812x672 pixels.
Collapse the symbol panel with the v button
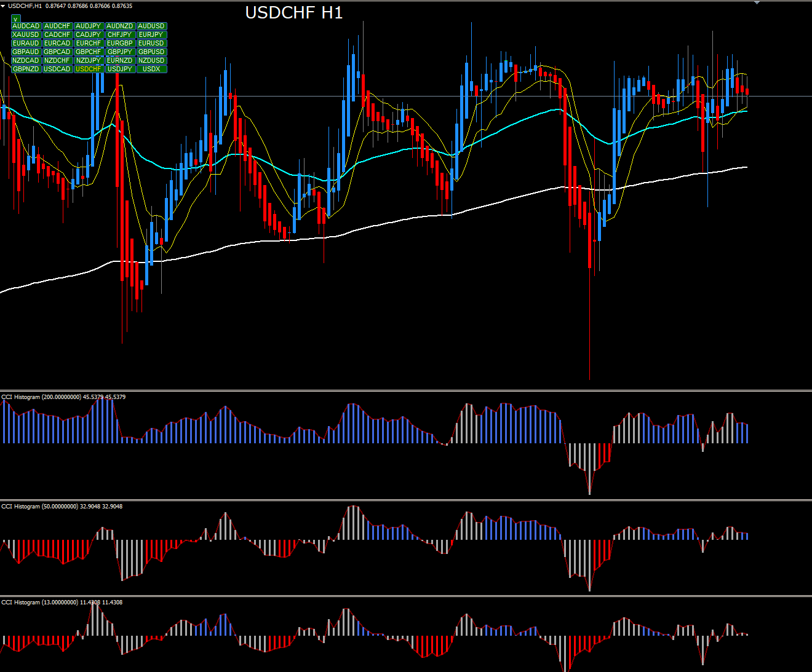point(15,19)
